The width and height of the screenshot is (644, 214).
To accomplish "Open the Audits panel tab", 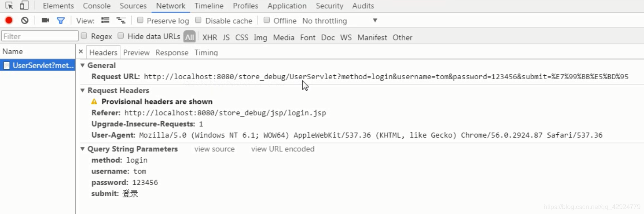I will (x=363, y=6).
